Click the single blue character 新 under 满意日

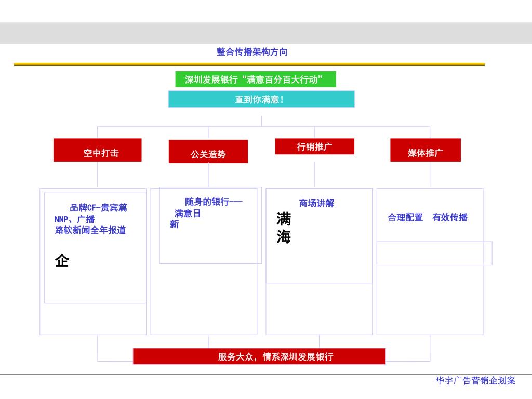(175, 224)
